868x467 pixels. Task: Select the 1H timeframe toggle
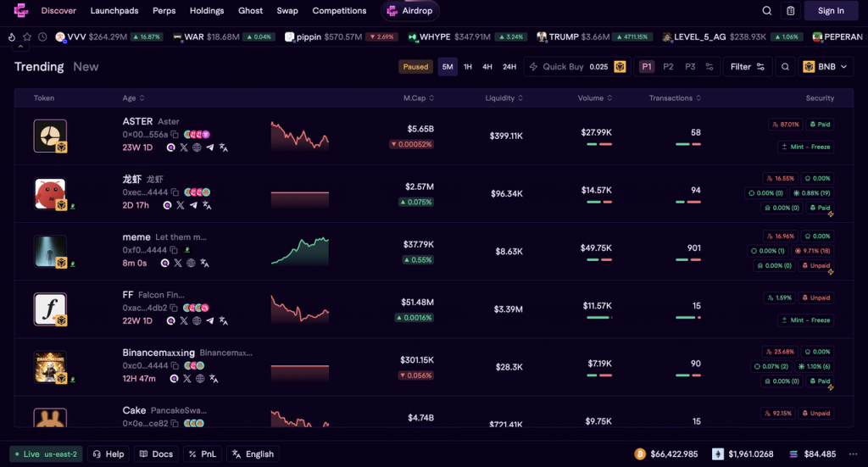tap(468, 67)
